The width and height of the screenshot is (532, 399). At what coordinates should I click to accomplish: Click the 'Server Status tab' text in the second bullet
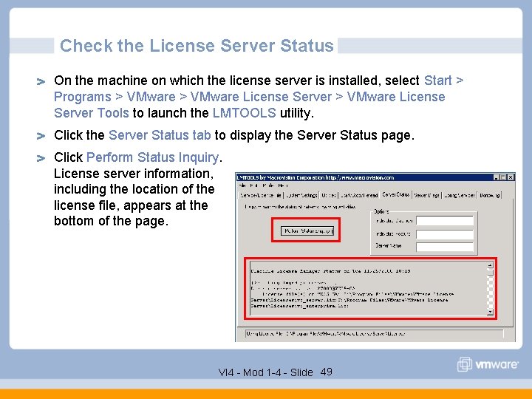(x=160, y=135)
